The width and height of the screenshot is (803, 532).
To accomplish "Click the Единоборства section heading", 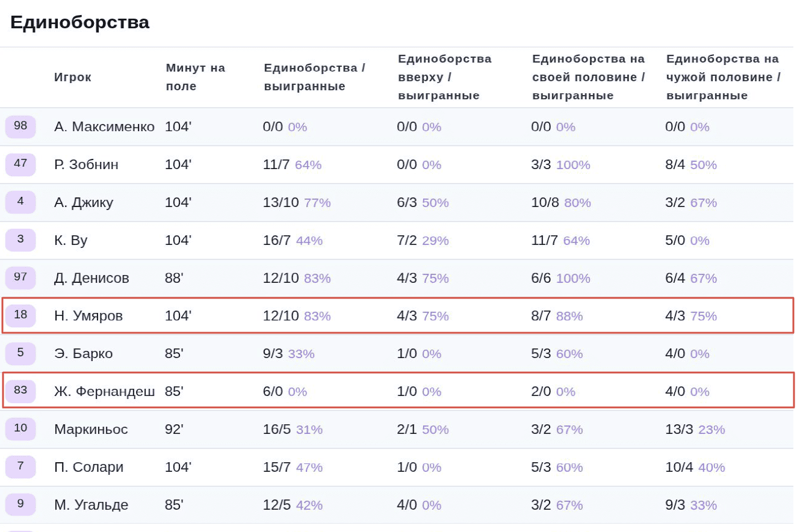I will click(x=79, y=22).
